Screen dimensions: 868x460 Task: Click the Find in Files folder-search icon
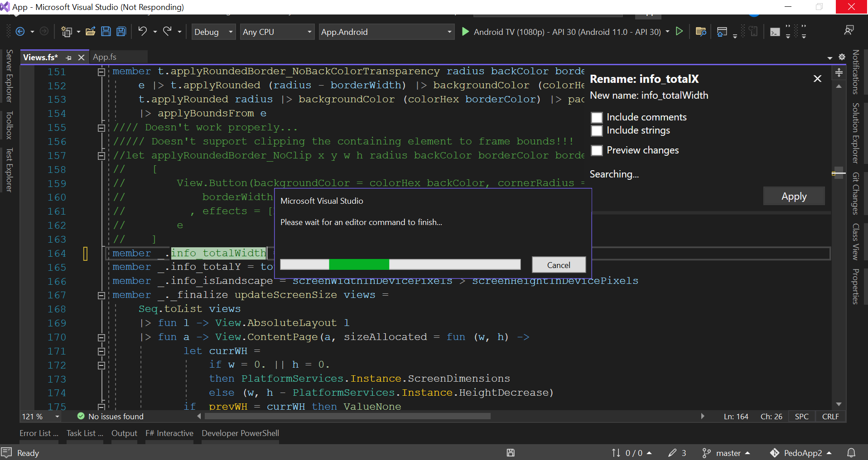coord(701,31)
